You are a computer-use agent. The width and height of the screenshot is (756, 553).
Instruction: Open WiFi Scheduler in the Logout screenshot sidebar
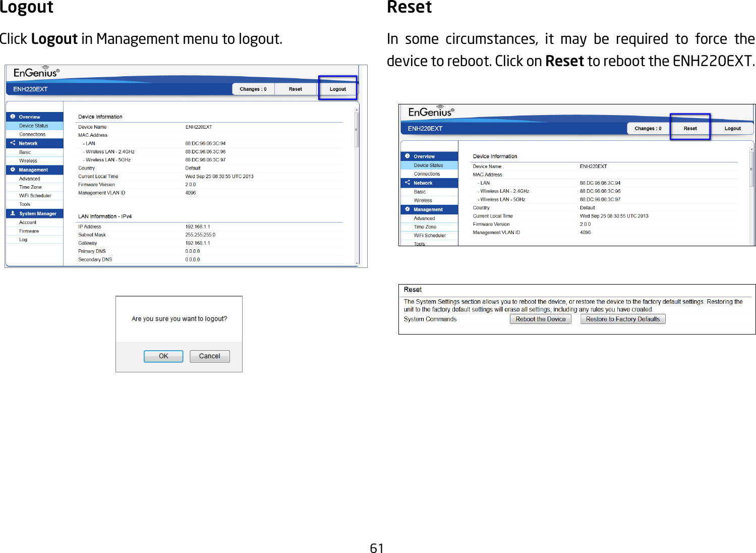click(x=34, y=195)
